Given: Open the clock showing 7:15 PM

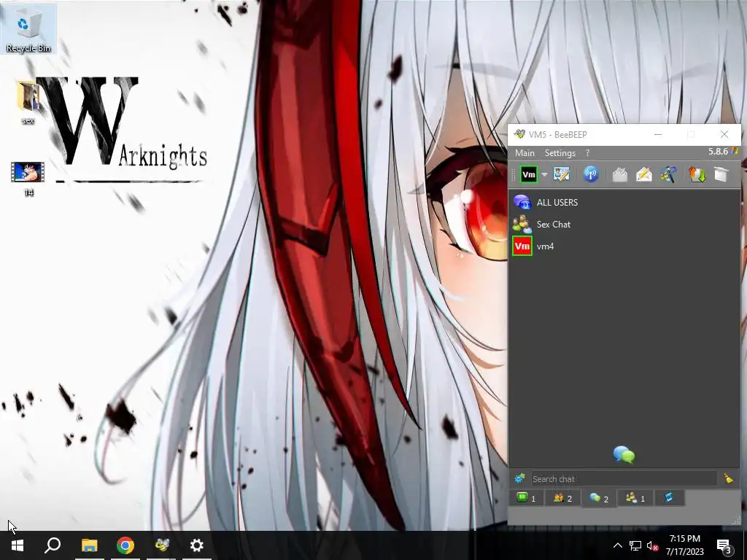Looking at the screenshot, I should tap(684, 545).
